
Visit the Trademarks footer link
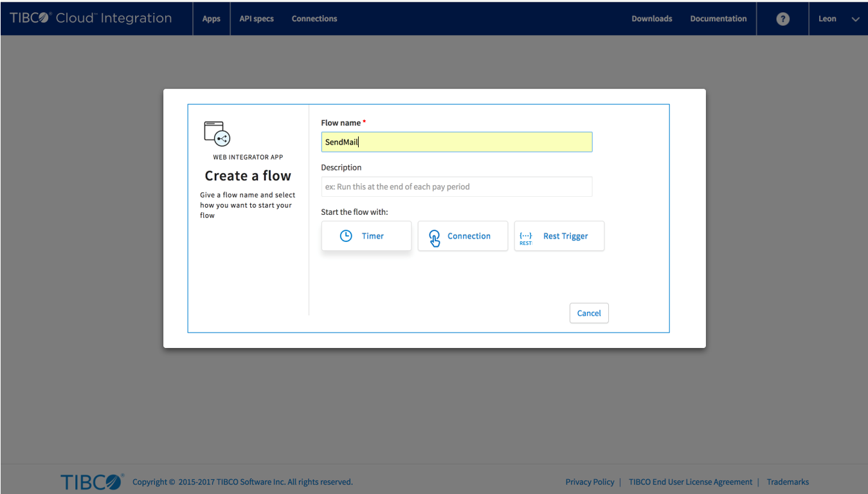788,482
